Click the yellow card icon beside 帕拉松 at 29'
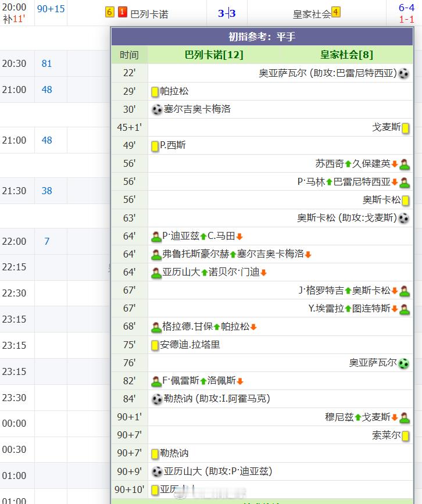 [155, 92]
